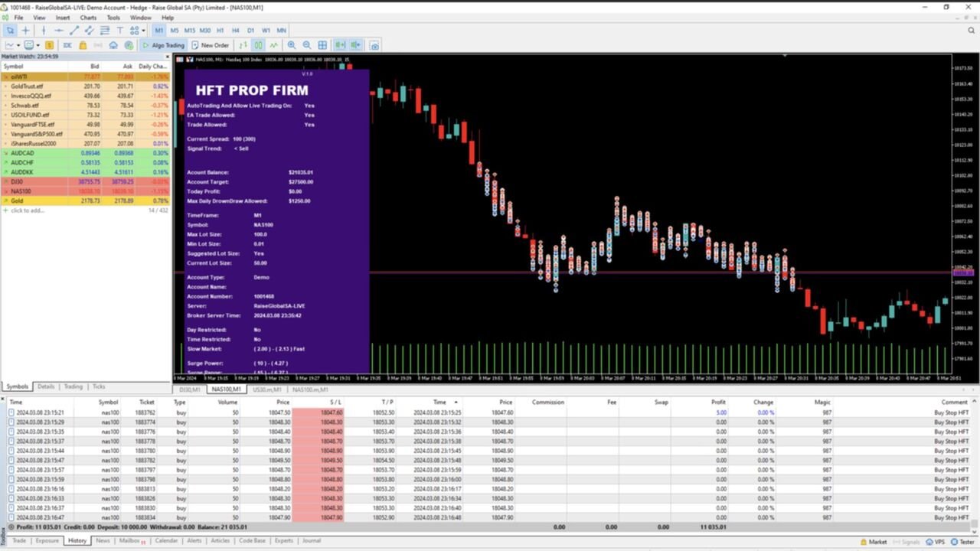Click the yellow dollar symbols icon
The width and height of the screenshot is (980, 551).
pos(49,45)
